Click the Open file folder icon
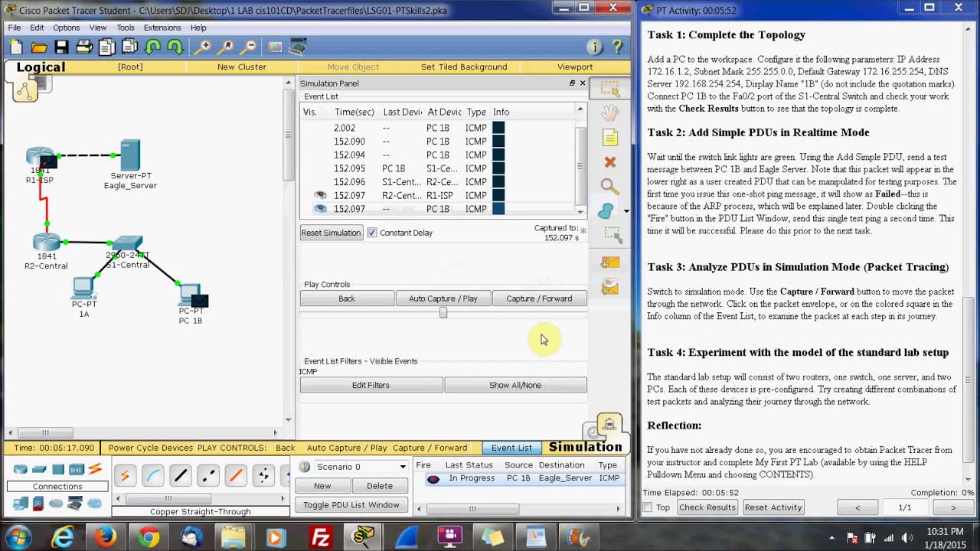The width and height of the screenshot is (980, 551). (39, 47)
